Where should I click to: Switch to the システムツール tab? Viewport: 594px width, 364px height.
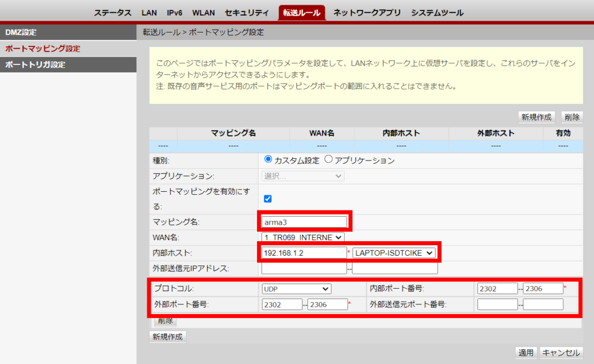[x=437, y=13]
